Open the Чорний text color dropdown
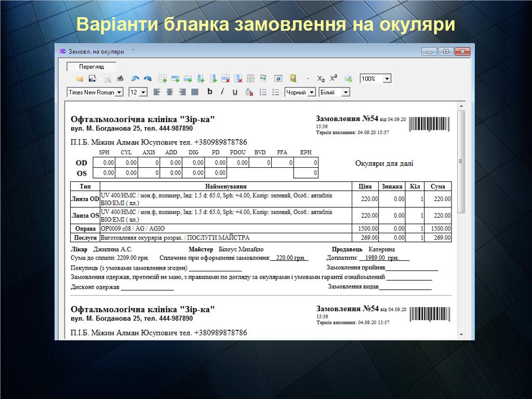 pyautogui.click(x=312, y=92)
